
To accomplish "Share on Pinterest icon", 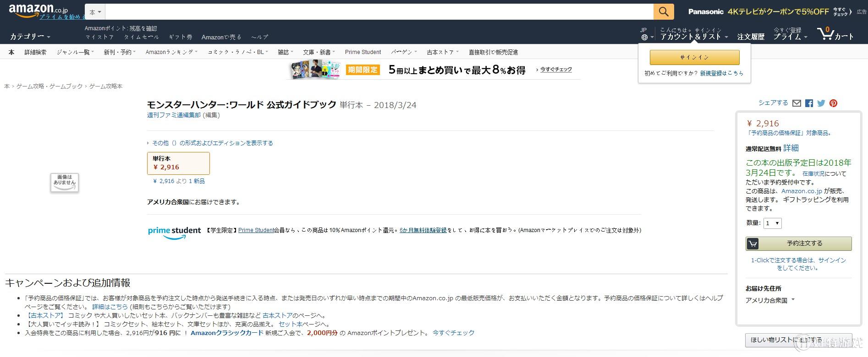I will (833, 103).
